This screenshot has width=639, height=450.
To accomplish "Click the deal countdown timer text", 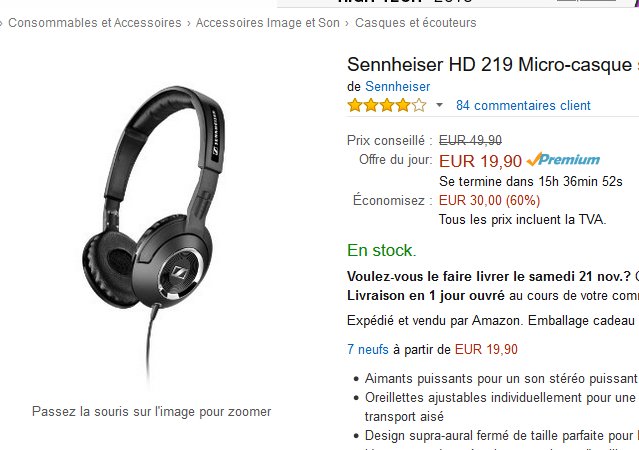I will pyautogui.click(x=531, y=181).
